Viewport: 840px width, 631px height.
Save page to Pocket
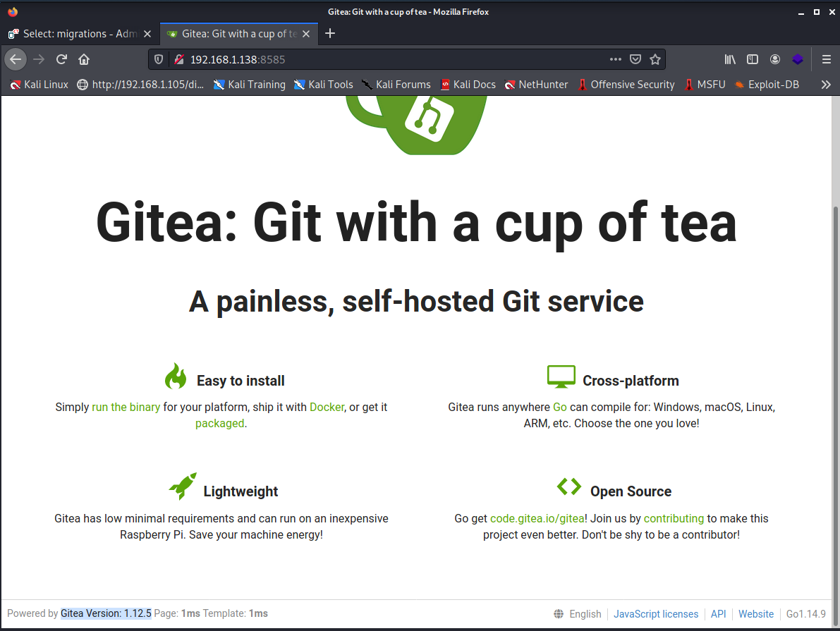coord(635,59)
